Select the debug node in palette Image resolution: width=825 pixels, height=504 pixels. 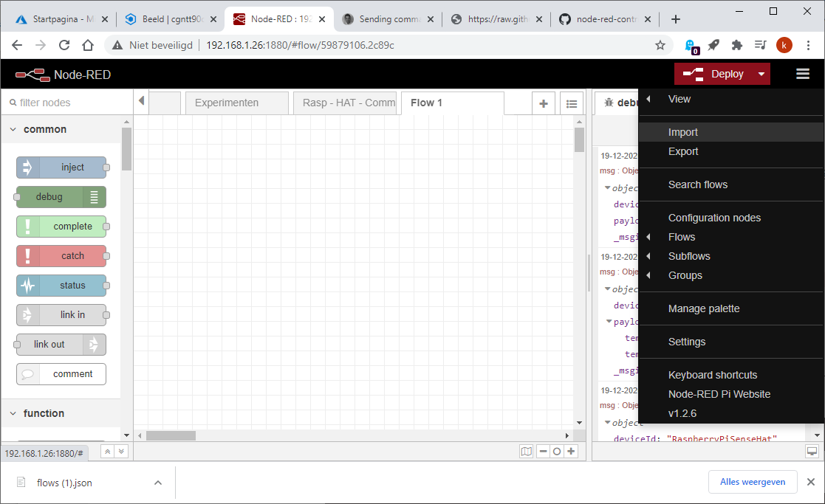pyautogui.click(x=61, y=196)
